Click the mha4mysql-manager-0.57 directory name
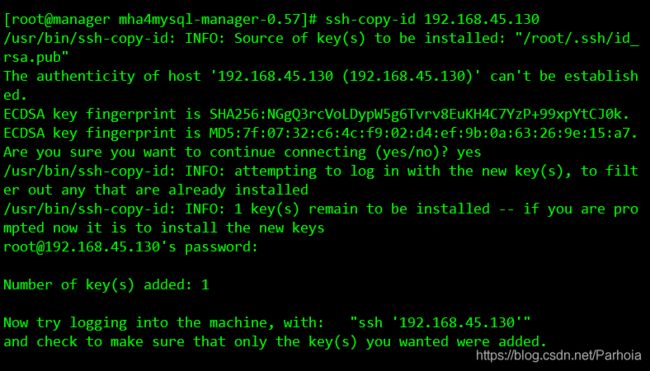The width and height of the screenshot is (650, 371). coord(212,20)
